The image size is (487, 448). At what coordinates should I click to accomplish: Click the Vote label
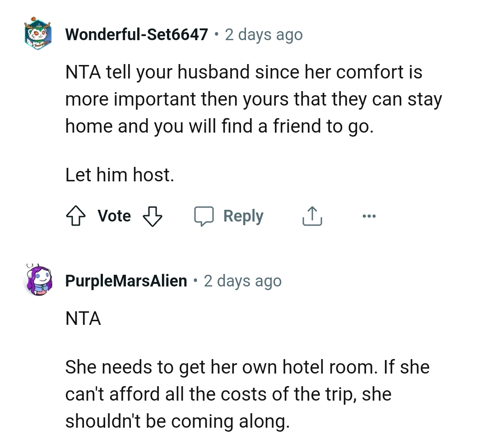[114, 216]
